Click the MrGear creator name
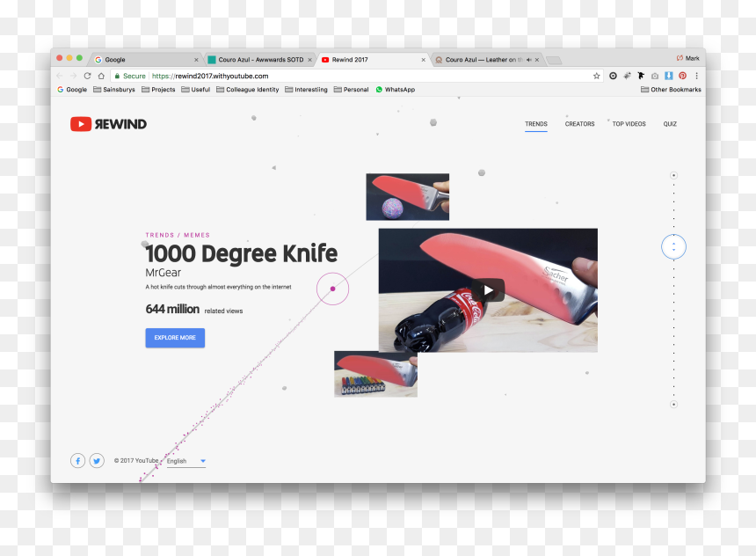This screenshot has width=756, height=556. [x=163, y=273]
